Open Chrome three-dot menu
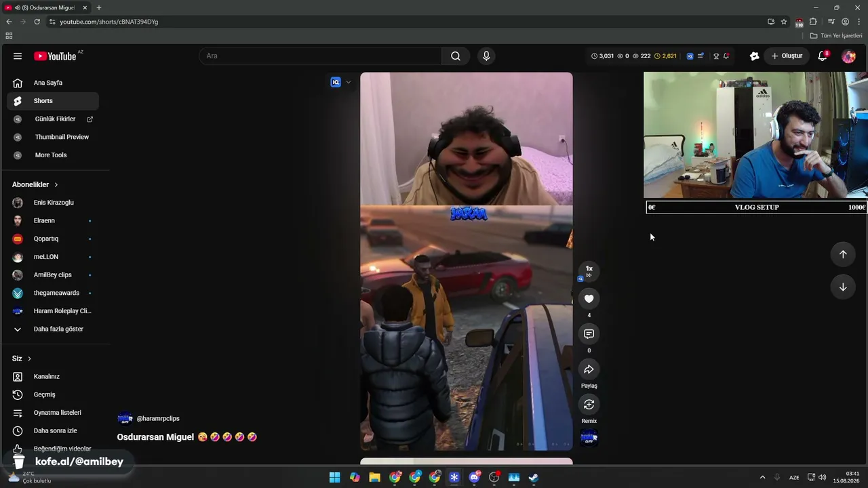 point(859,22)
